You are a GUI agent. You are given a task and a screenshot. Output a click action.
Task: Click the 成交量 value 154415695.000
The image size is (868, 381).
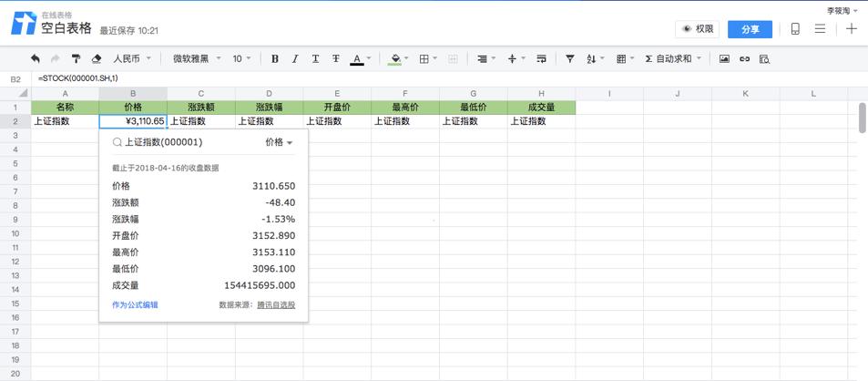260,286
